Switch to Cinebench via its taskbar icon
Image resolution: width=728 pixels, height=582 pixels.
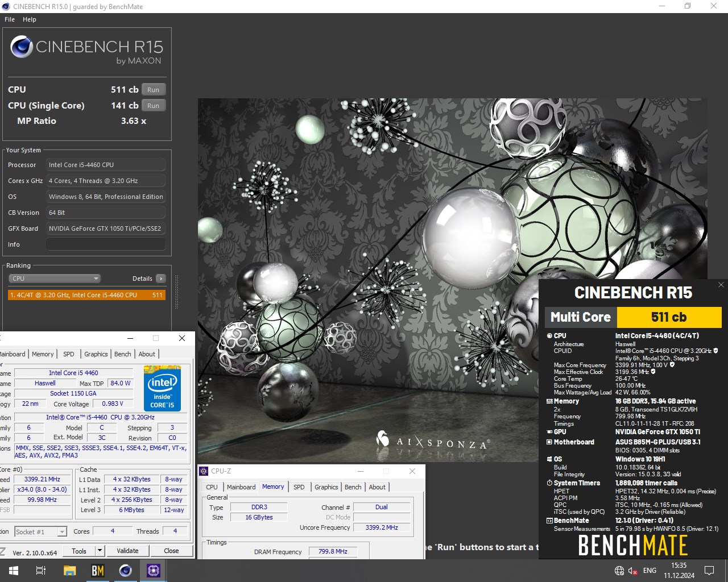click(126, 571)
